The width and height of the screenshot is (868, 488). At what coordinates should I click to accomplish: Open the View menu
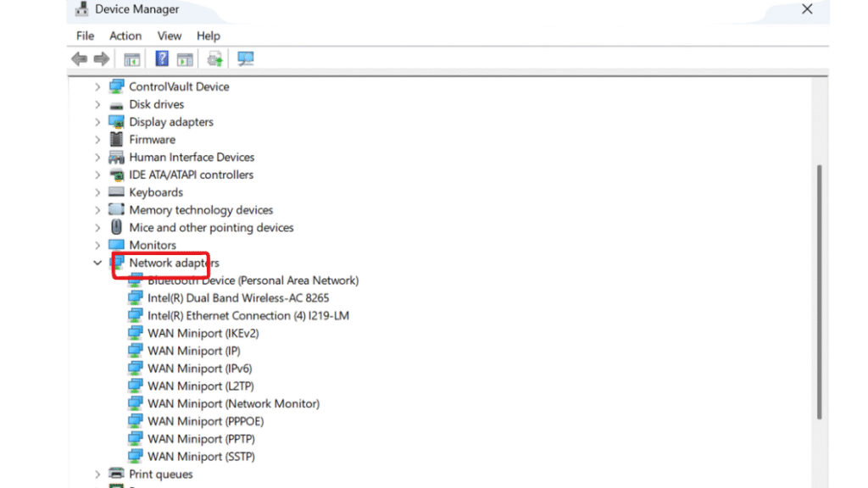click(170, 36)
